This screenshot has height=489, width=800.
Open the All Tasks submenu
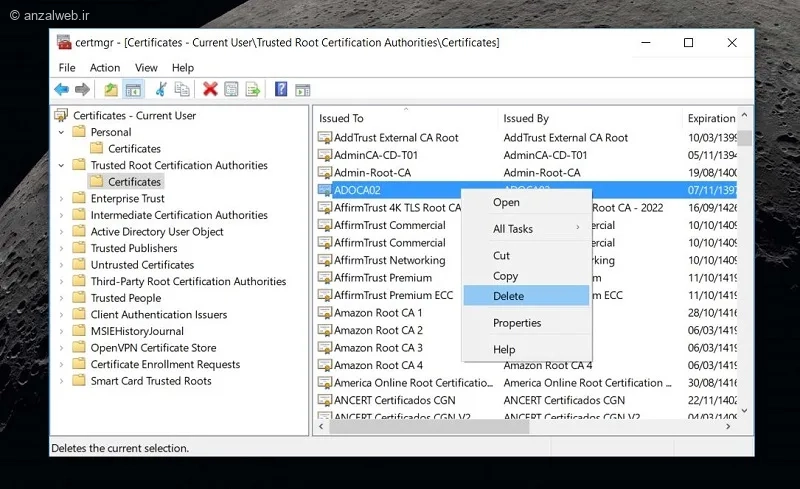click(x=527, y=229)
